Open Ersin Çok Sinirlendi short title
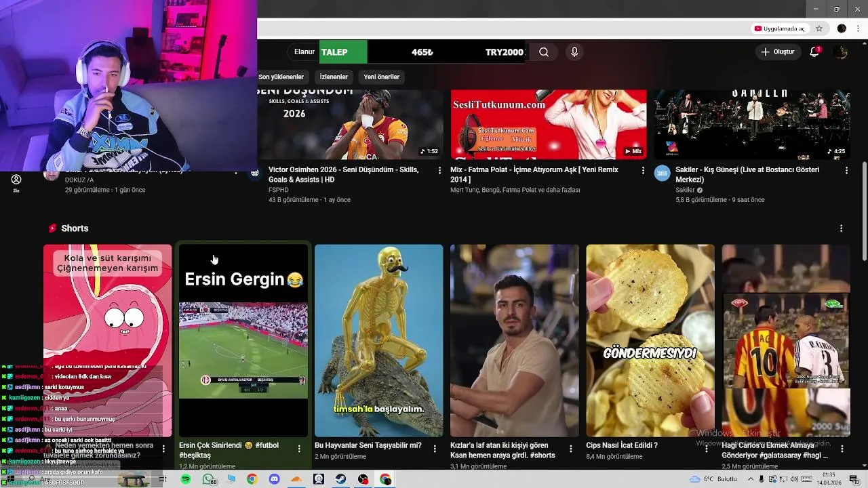This screenshot has width=868, height=488. [229, 450]
